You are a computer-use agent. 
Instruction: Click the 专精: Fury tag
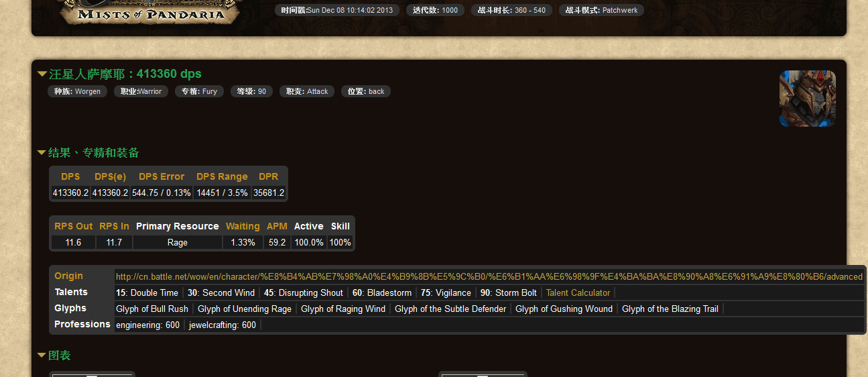[199, 91]
